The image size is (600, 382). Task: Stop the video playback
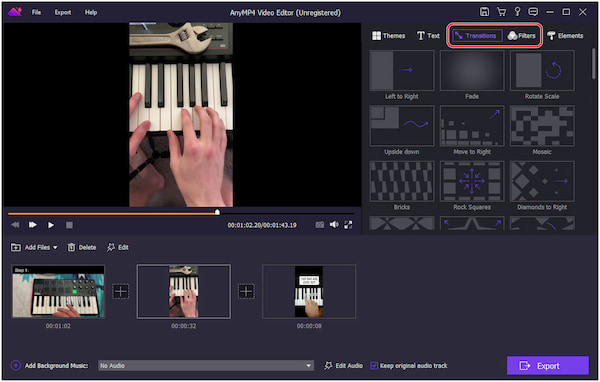[69, 225]
